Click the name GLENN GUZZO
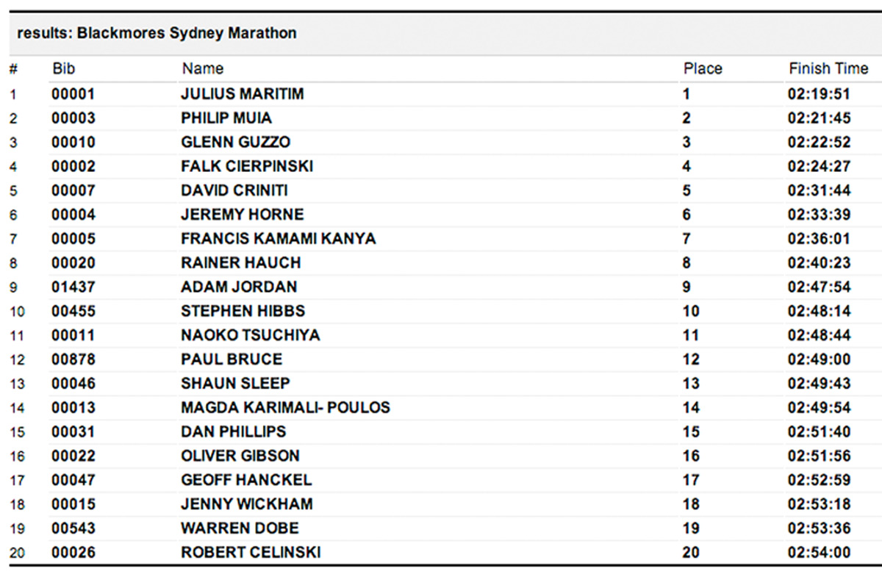This screenshot has height=588, width=882. coord(236,143)
